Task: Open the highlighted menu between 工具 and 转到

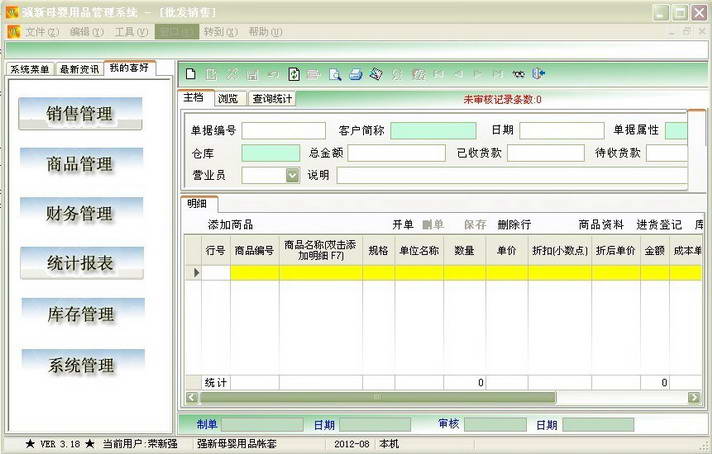Action: tap(177, 32)
